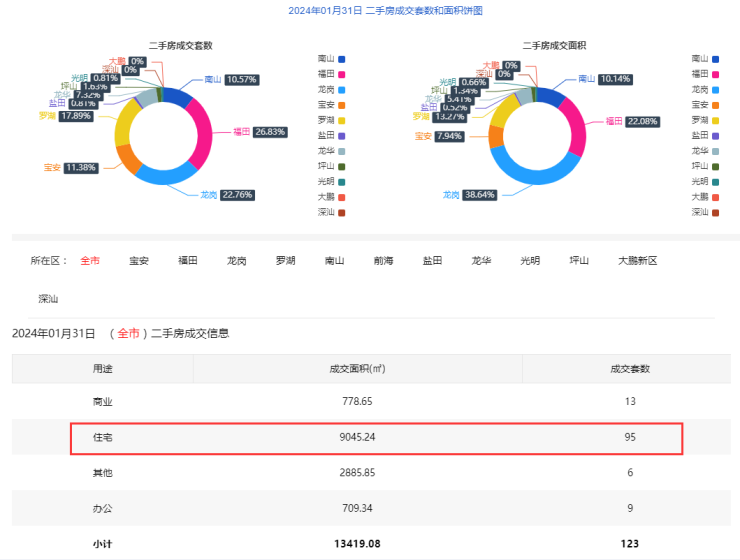Image resolution: width=740 pixels, height=560 pixels.
Task: Click the 成交套数 column header
Action: (x=630, y=368)
